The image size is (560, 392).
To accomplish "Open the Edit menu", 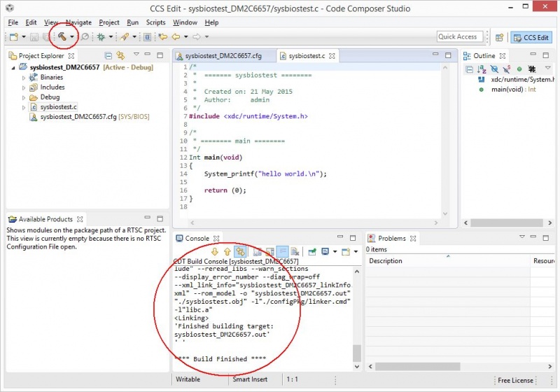I will tap(31, 22).
